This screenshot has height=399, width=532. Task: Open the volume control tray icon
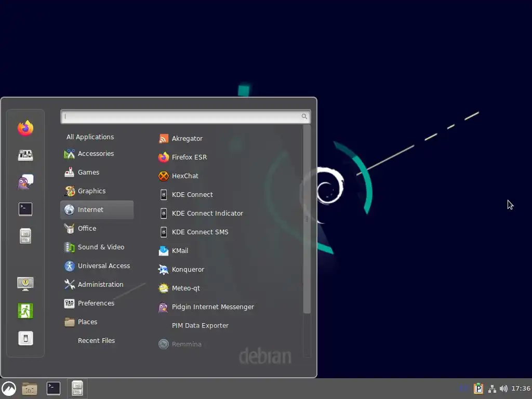503,389
